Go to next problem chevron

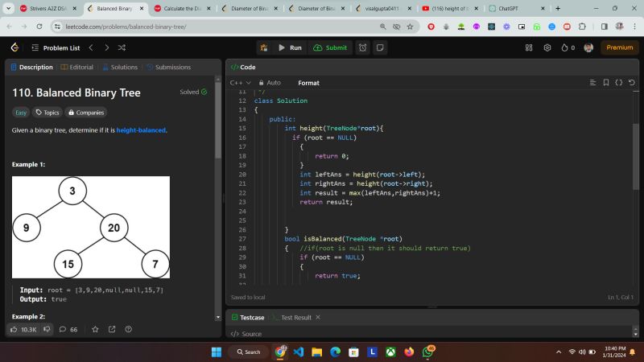(106, 47)
